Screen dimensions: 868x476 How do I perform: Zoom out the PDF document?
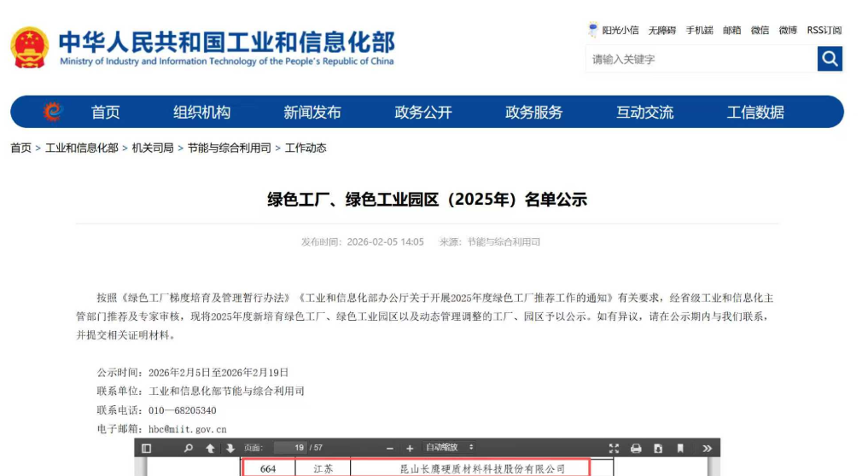390,449
